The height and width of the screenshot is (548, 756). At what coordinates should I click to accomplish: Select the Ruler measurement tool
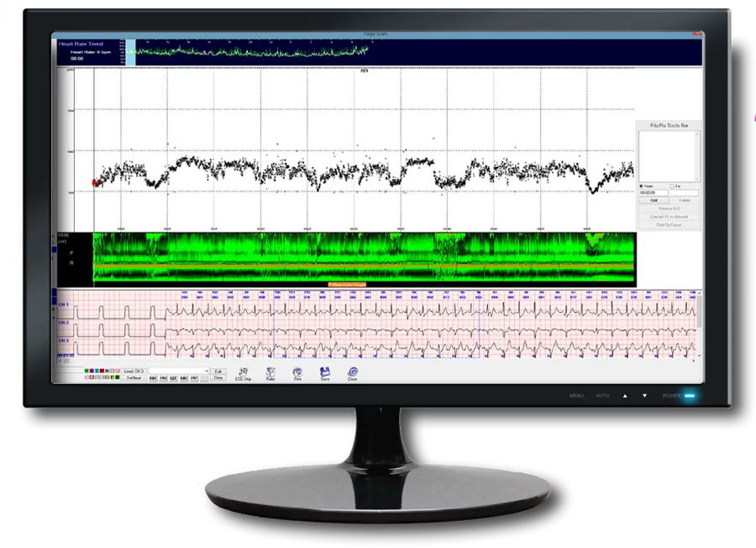tap(270, 374)
